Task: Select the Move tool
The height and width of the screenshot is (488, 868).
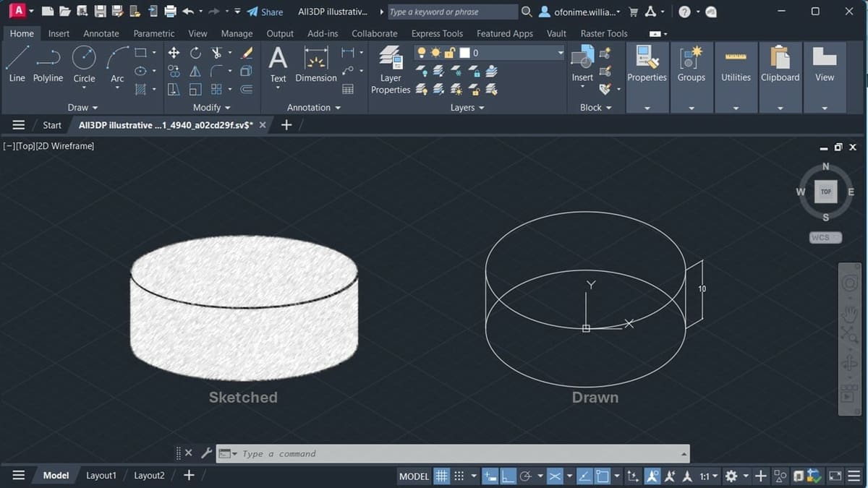Action: point(174,53)
